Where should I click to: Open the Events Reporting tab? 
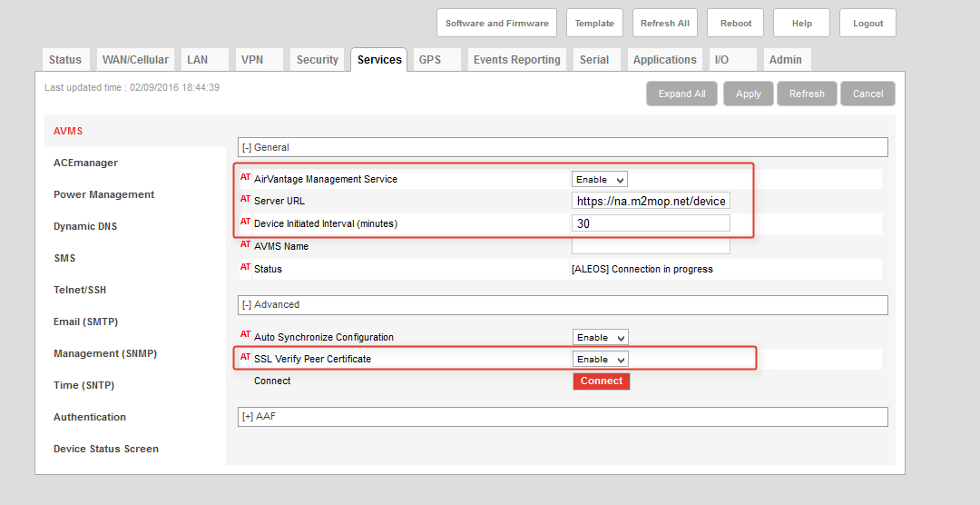tap(516, 60)
